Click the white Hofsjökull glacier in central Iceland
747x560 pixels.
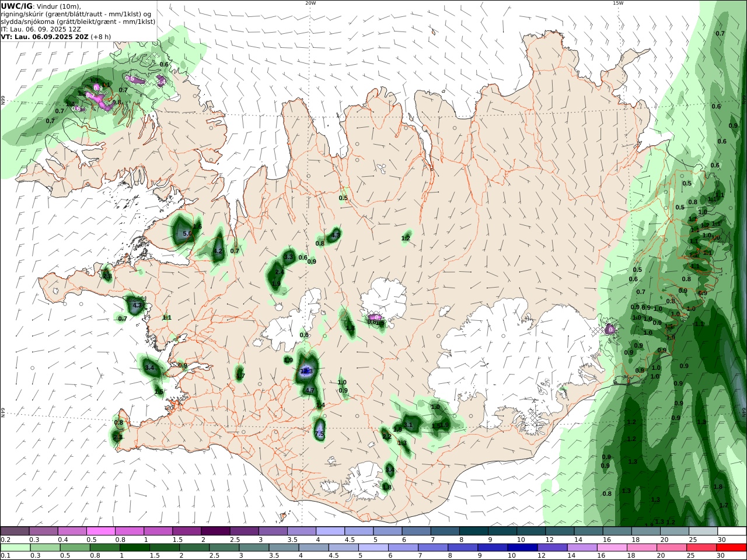[385, 299]
